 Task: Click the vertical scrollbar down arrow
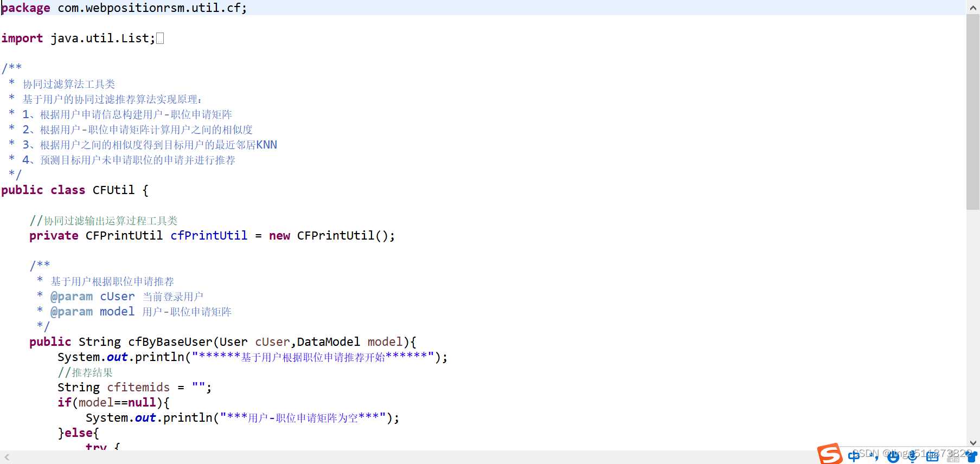coord(973,443)
